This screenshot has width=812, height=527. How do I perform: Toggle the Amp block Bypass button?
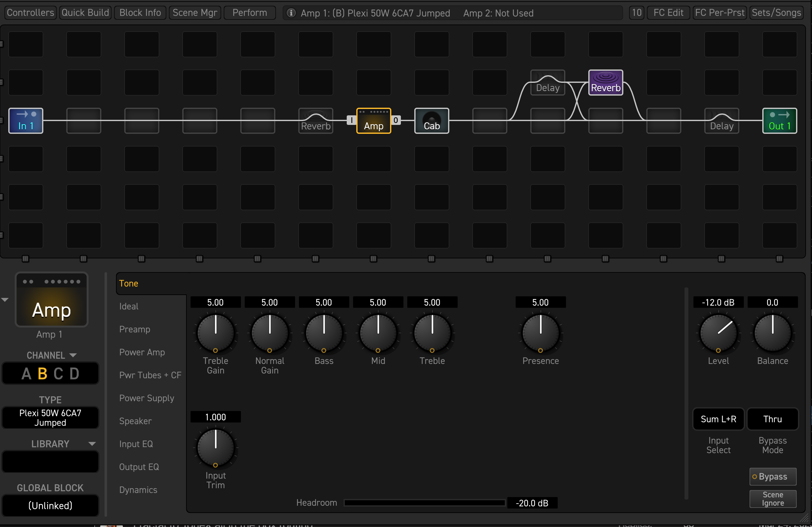pyautogui.click(x=772, y=477)
